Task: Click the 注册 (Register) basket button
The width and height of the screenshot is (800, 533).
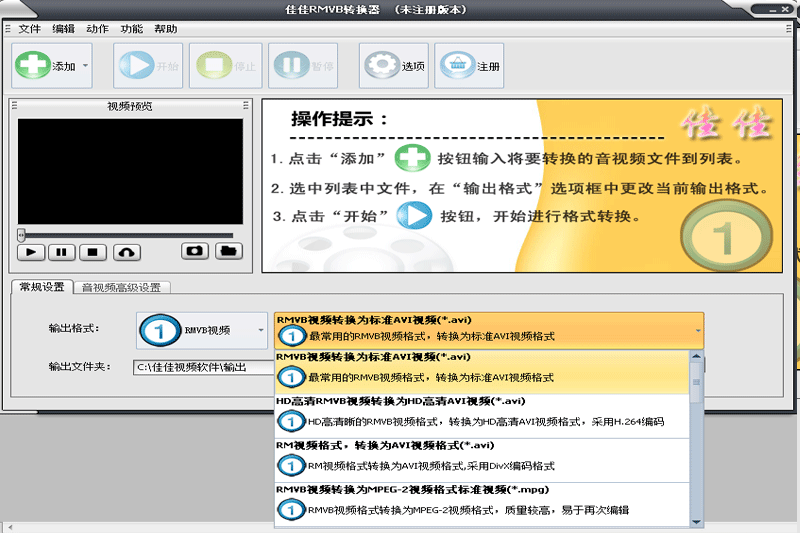Action: (469, 66)
